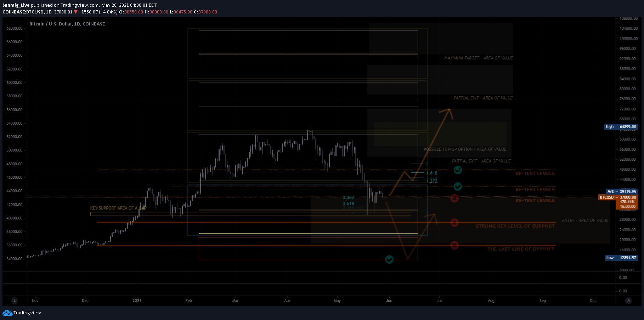Viewport: 644px width, 320px height.
Task: Select the 0.618 Fibonacci level label
Action: tap(348, 204)
